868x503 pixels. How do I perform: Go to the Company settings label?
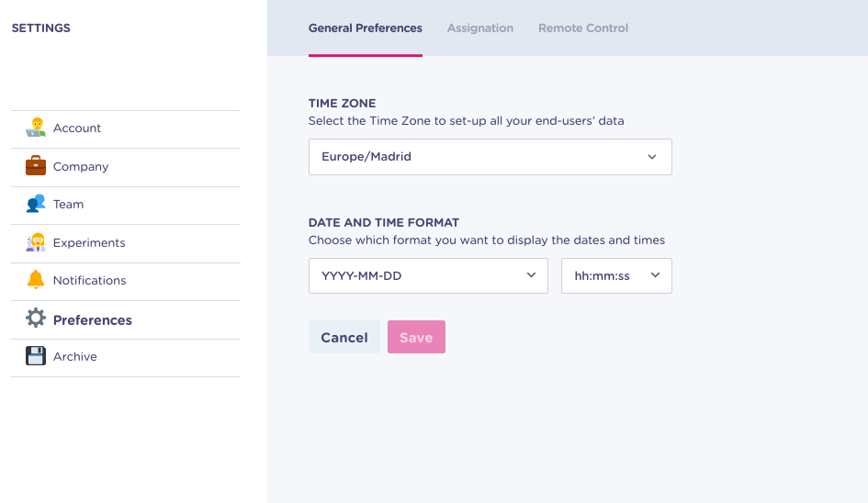[x=81, y=166]
